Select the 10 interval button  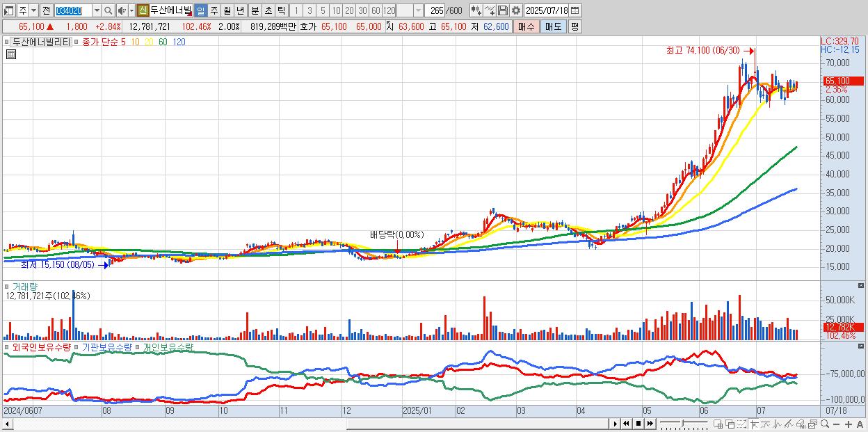[336, 10]
